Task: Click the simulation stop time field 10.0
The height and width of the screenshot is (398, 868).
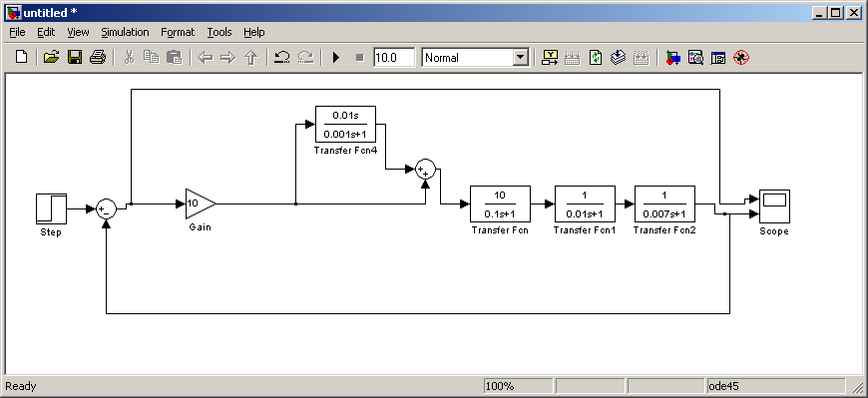Action: (393, 58)
